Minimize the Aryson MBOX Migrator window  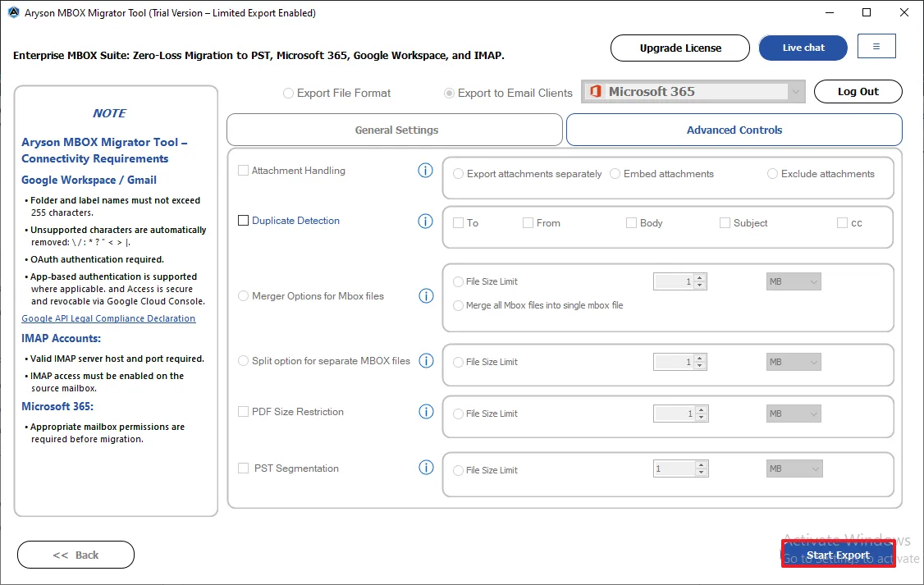pyautogui.click(x=829, y=12)
